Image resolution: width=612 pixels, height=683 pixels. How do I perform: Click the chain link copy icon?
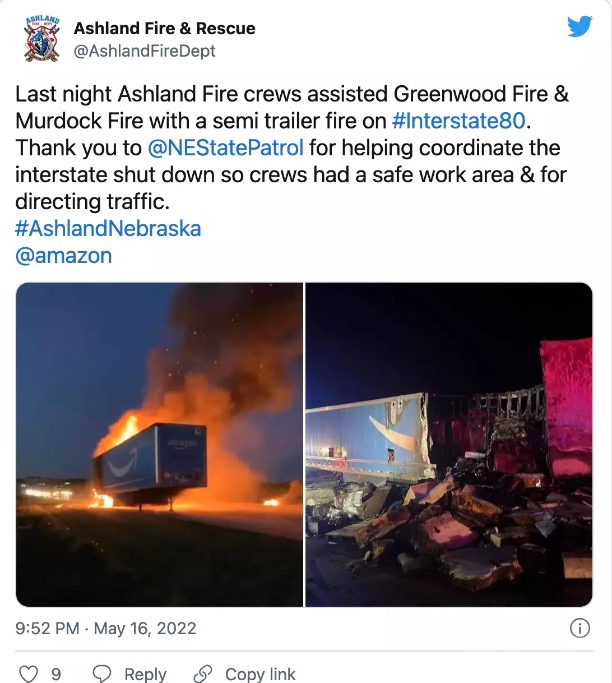203,674
